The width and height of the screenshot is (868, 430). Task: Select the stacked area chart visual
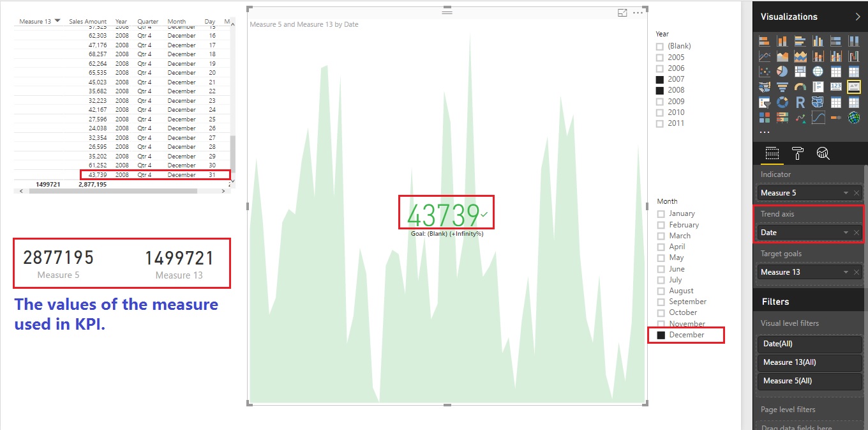coord(800,56)
